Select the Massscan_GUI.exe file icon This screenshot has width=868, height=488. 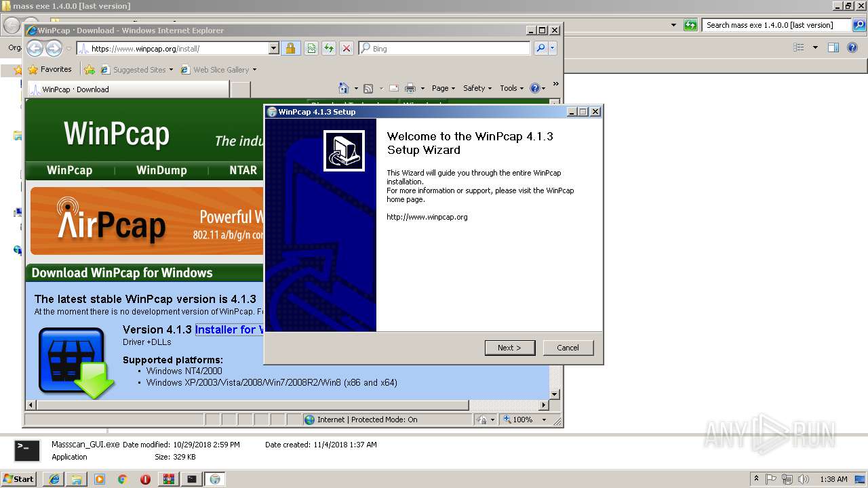pos(27,450)
